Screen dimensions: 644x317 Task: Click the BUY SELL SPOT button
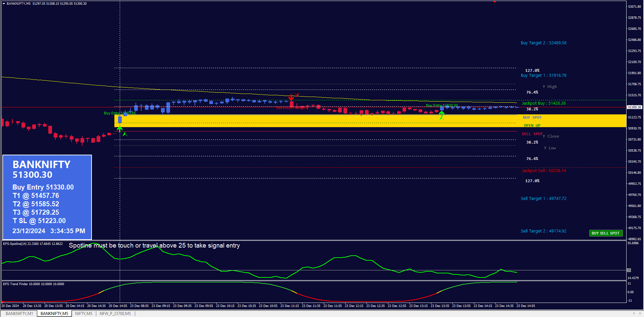point(606,233)
